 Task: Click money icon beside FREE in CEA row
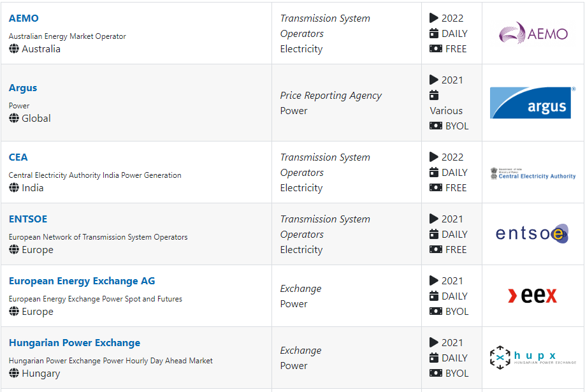pyautogui.click(x=436, y=188)
